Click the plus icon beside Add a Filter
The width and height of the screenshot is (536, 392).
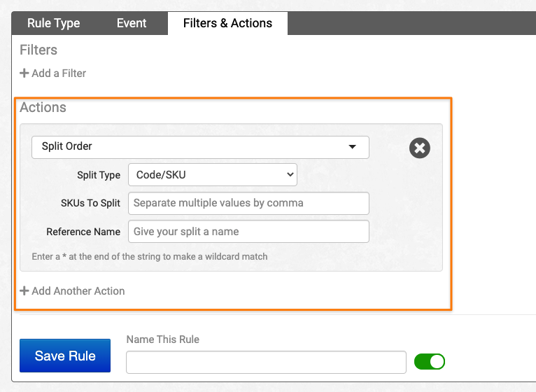24,73
